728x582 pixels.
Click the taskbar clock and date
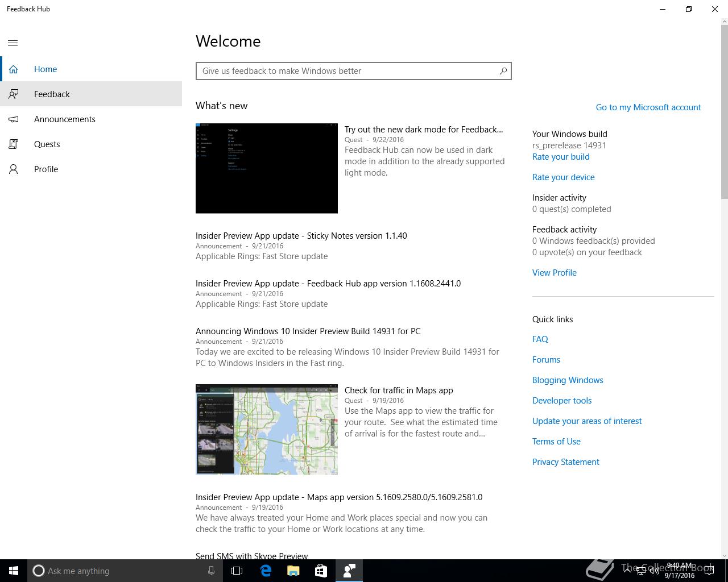[x=679, y=571]
